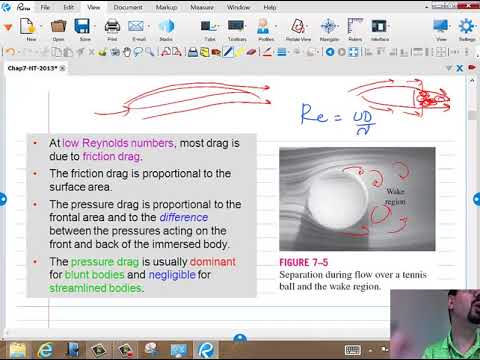Expand the Save button dropdown arrow
Viewport: 480px width, 360px height.
pyautogui.click(x=95, y=26)
